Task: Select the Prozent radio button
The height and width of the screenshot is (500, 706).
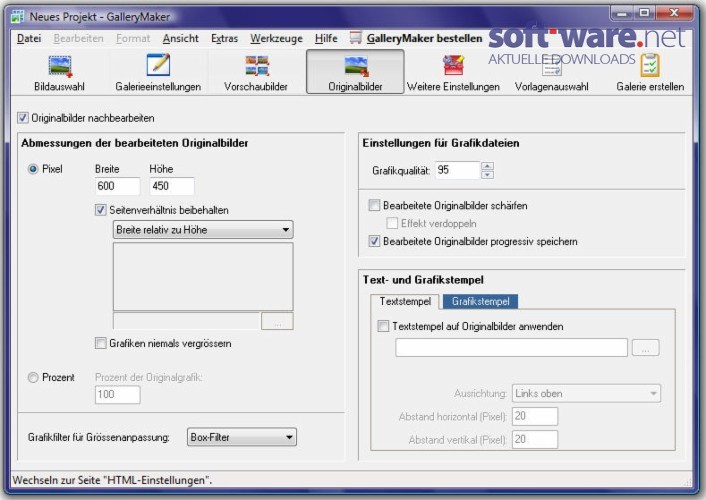Action: [x=33, y=377]
